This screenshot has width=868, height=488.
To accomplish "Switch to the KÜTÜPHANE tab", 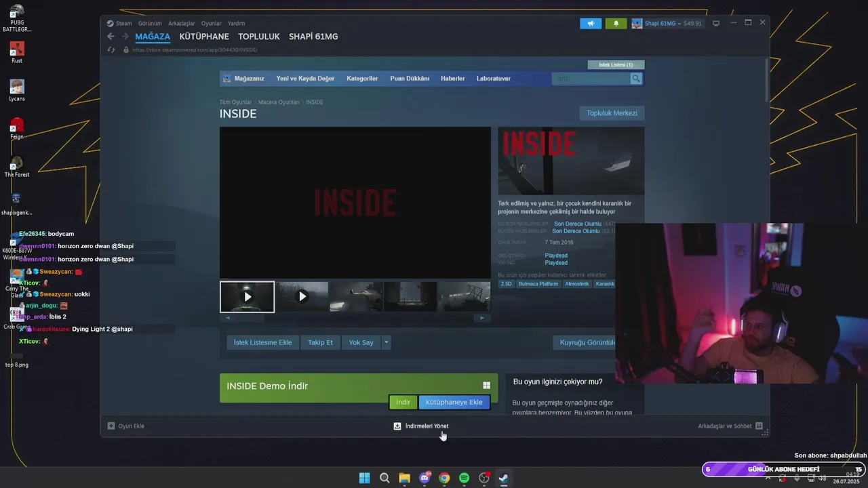I will click(204, 37).
